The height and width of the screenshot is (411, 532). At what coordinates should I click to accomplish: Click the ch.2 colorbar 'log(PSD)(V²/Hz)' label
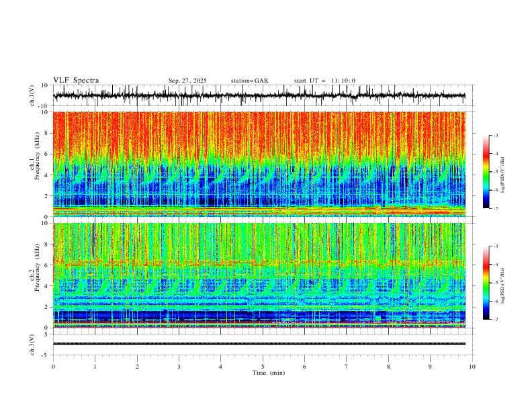pyautogui.click(x=502, y=285)
